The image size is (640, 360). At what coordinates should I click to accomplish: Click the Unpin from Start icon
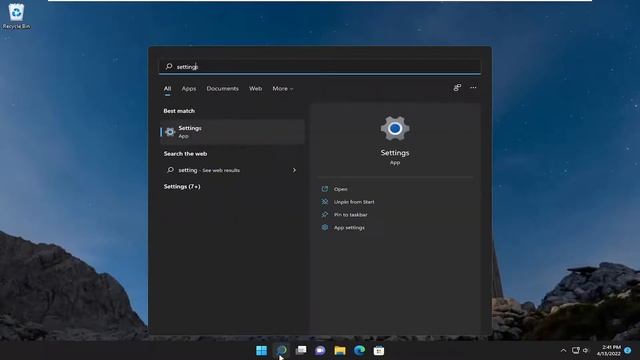tap(325, 202)
